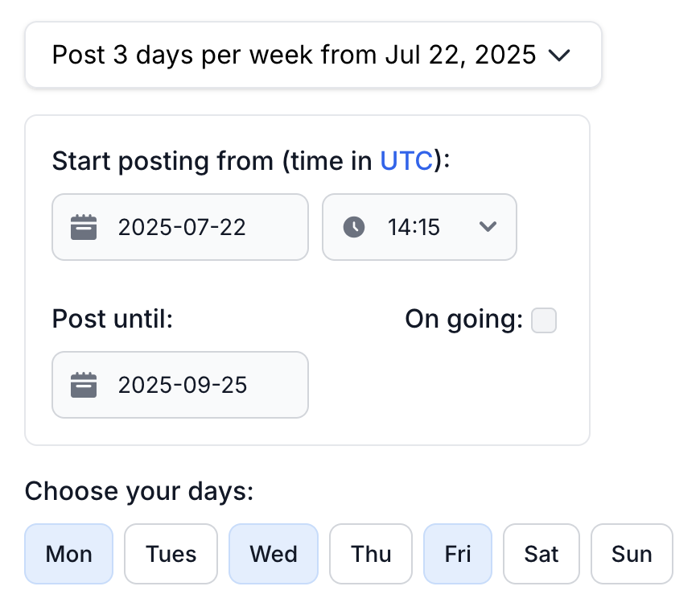Click the UTC timezone link
Image resolution: width=700 pixels, height=607 pixels.
coord(405,161)
